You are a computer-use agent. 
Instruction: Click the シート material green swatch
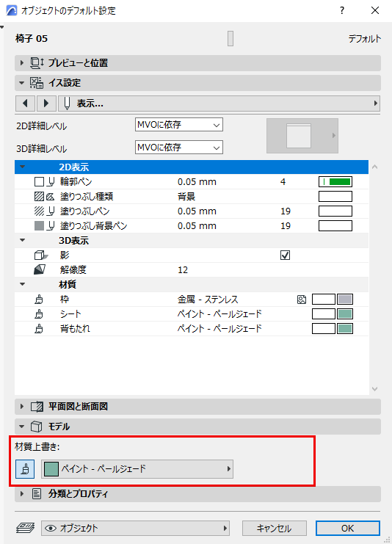[x=345, y=314]
